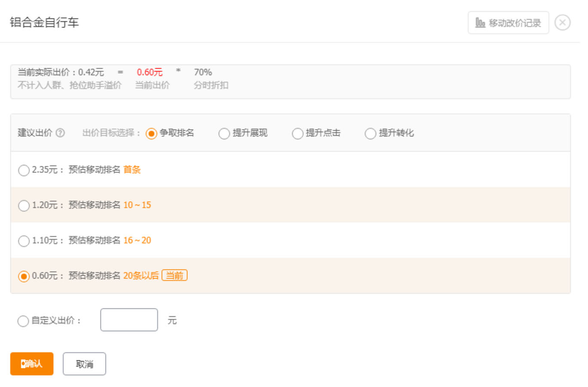Choose the 2.35元 首条 bid option
Image resolution: width=588 pixels, height=387 pixels.
point(24,170)
